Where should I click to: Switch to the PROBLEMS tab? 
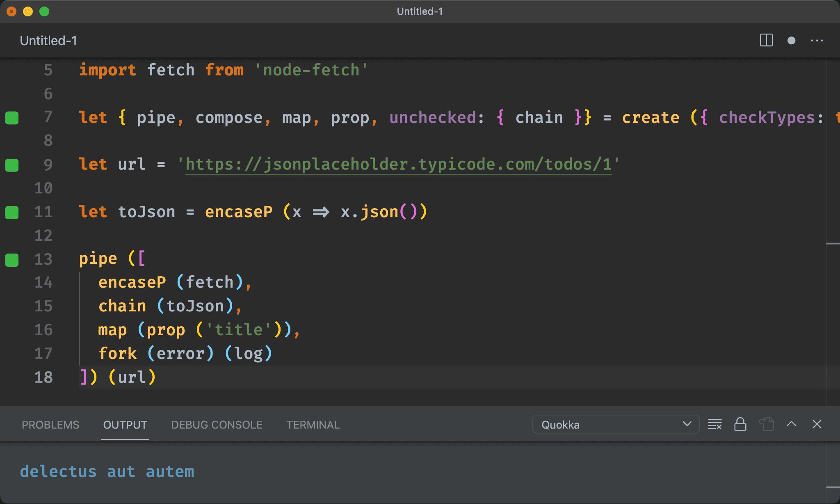click(50, 425)
